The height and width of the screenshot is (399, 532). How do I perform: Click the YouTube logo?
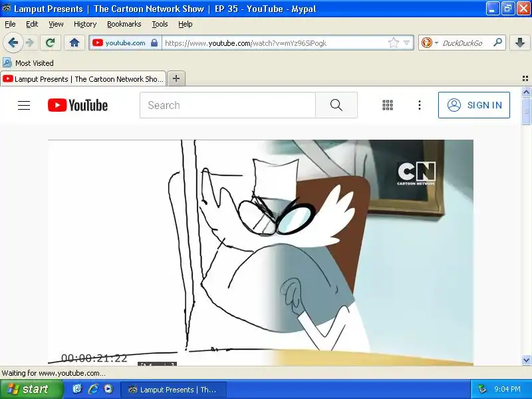point(78,105)
